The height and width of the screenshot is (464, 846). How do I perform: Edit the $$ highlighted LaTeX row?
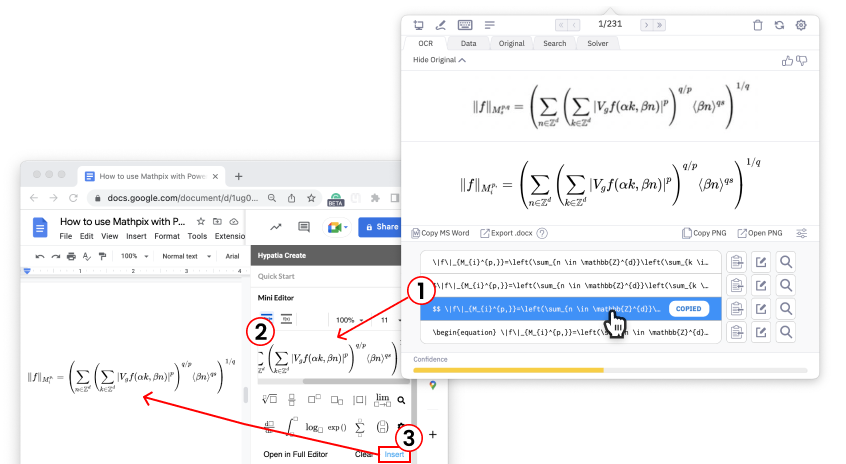(x=761, y=309)
